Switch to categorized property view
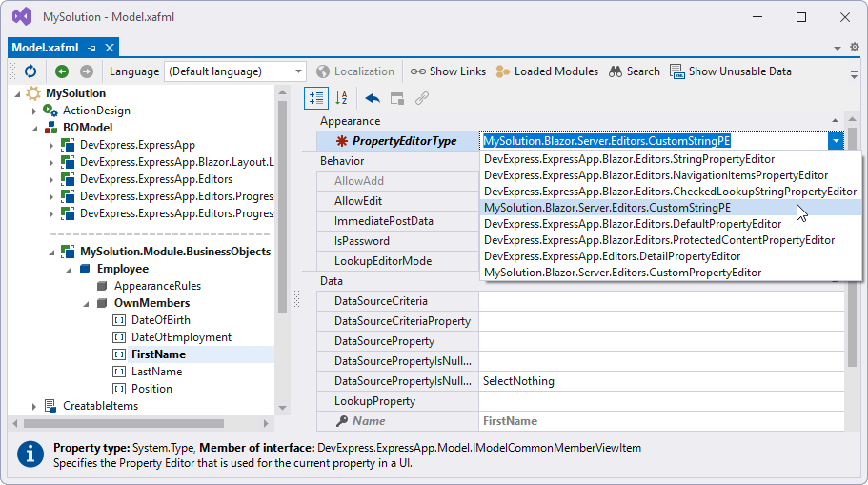Viewport: 868px width, 485px height. (x=316, y=98)
